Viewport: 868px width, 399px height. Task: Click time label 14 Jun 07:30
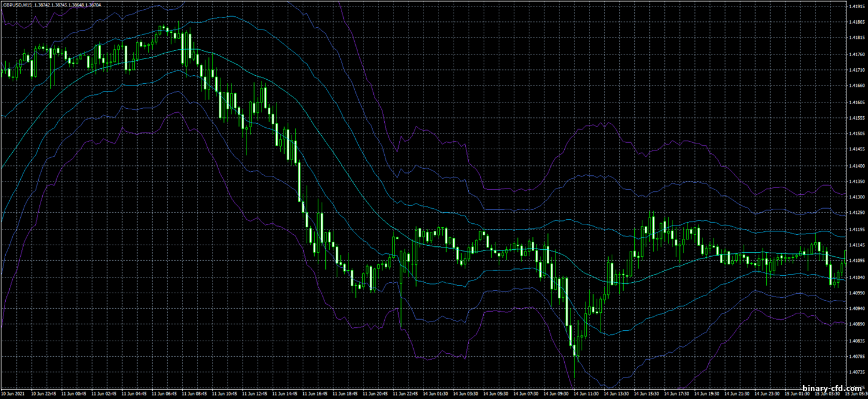(x=527, y=393)
